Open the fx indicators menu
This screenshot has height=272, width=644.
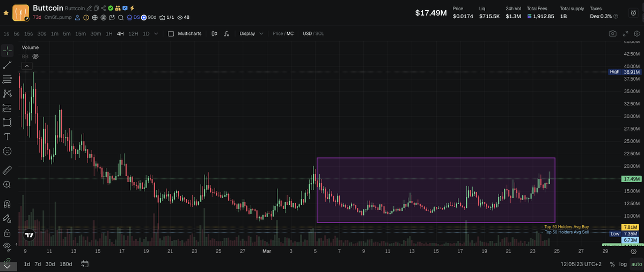[x=226, y=33]
